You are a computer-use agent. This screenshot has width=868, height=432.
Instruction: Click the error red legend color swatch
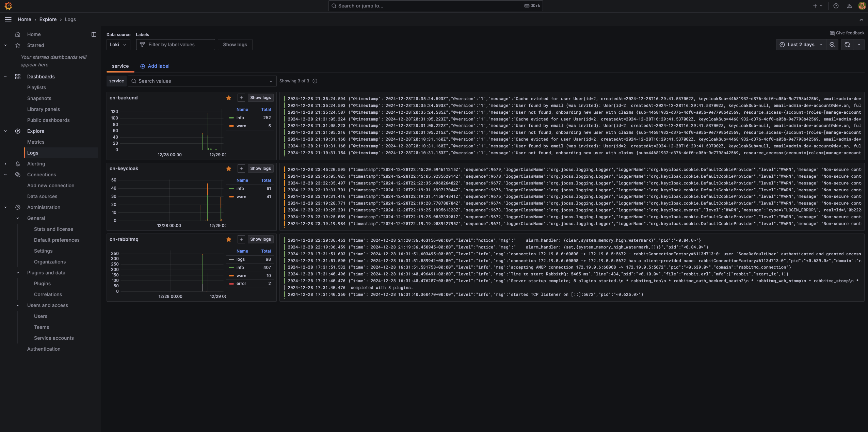pos(231,284)
